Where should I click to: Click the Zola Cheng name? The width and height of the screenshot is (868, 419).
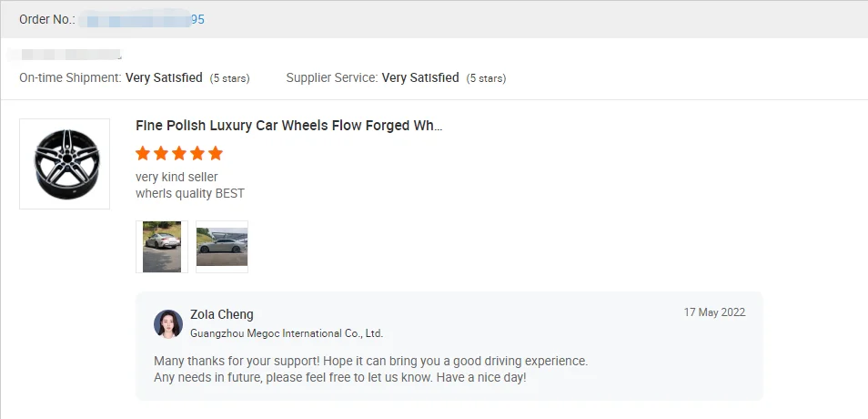[x=222, y=314]
